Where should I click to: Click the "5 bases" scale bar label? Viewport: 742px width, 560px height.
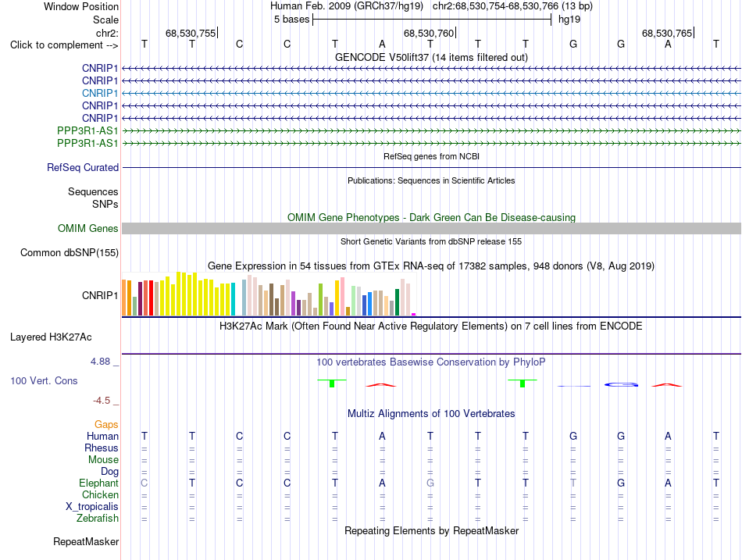point(291,20)
